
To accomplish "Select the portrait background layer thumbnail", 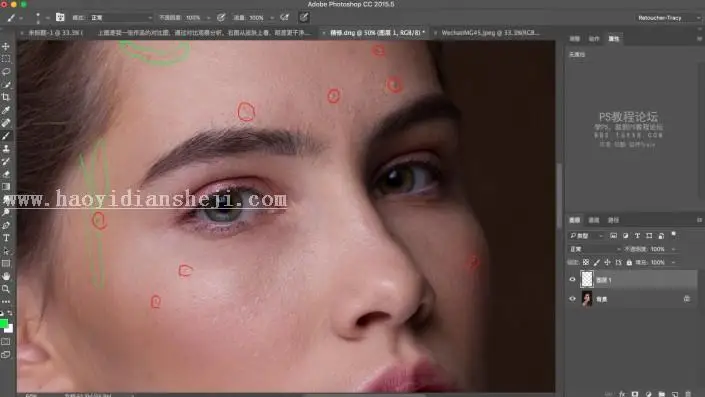I will [587, 299].
